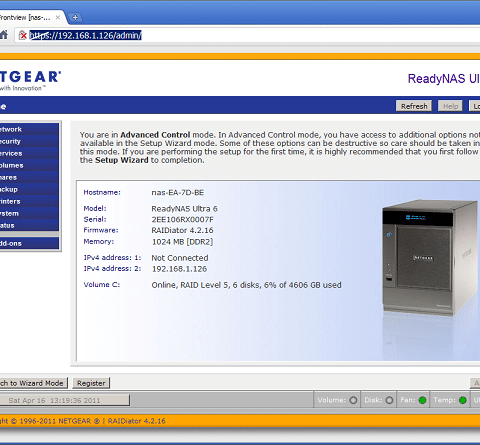Click the browser home icon

click(3, 35)
